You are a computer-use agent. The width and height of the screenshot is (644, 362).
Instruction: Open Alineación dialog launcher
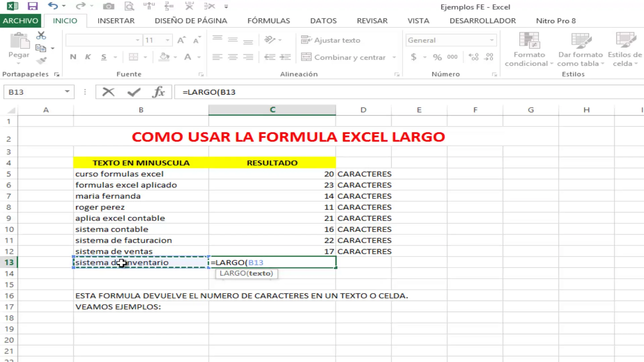(x=397, y=74)
